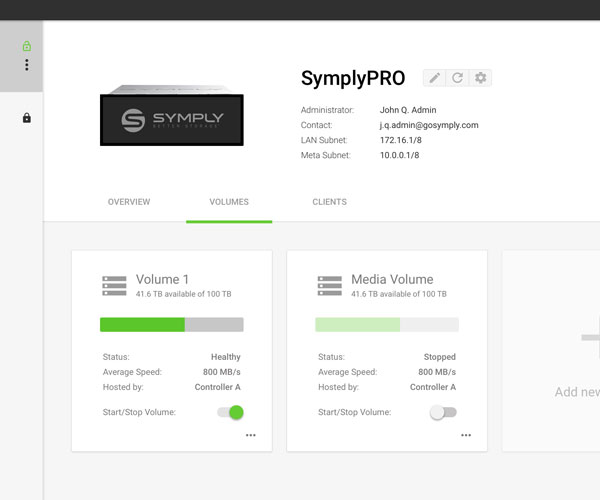Click the Meta Subnet: field label
600x500 pixels.
pos(326,155)
